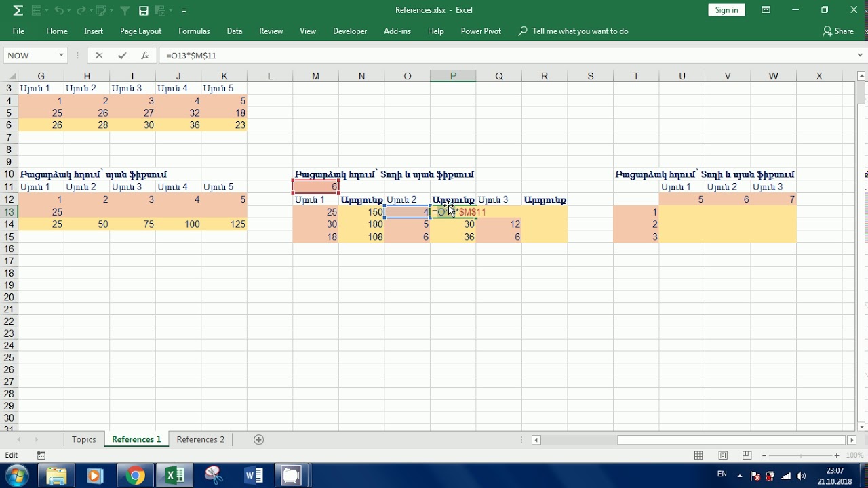
Task: Switch to Page Break Preview icon in status bar
Action: 747,455
